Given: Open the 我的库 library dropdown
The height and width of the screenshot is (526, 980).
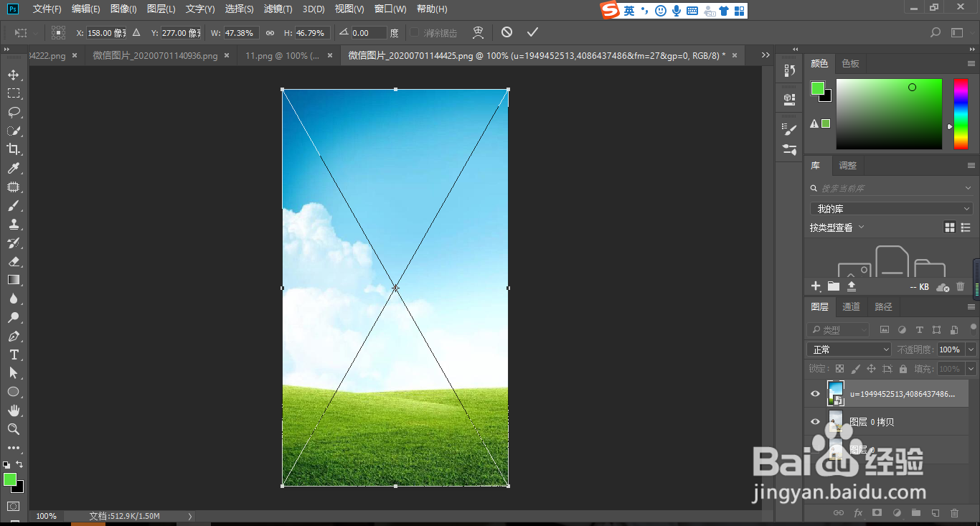Looking at the screenshot, I should pyautogui.click(x=891, y=209).
